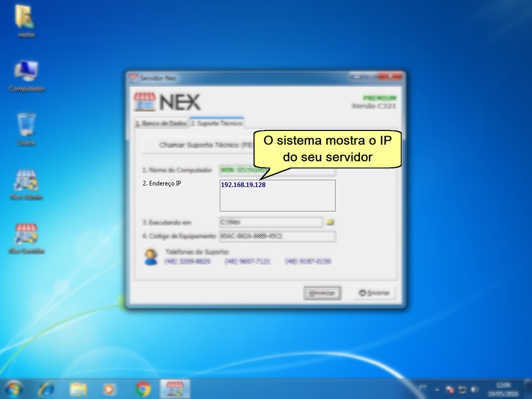
Task: Minimize the Servidor Nex window via title bar
Action: coord(356,76)
